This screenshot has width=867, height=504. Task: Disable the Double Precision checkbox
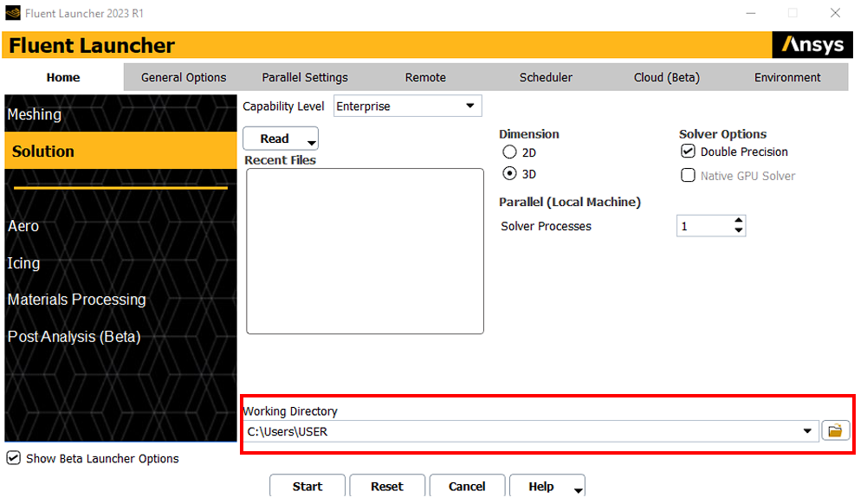[688, 152]
